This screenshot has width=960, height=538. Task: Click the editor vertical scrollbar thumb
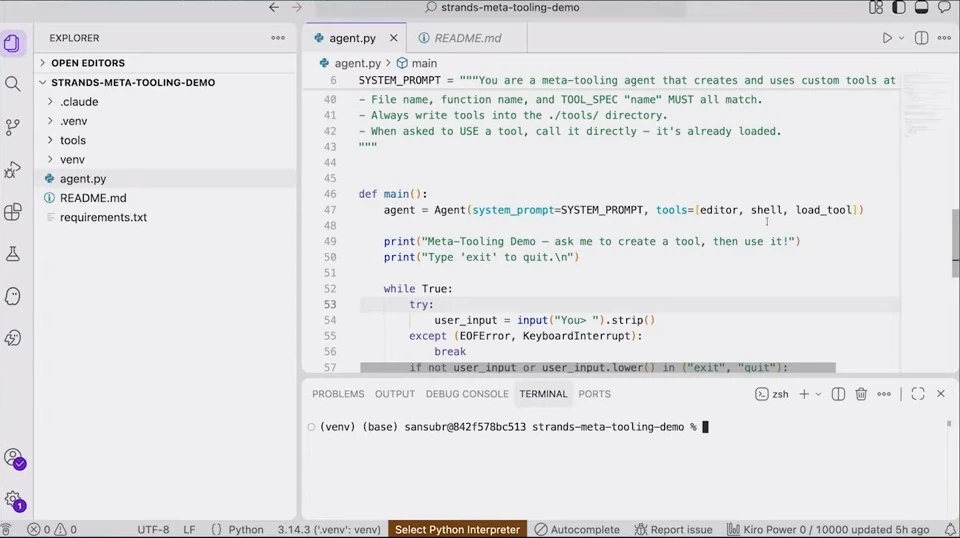(x=955, y=243)
